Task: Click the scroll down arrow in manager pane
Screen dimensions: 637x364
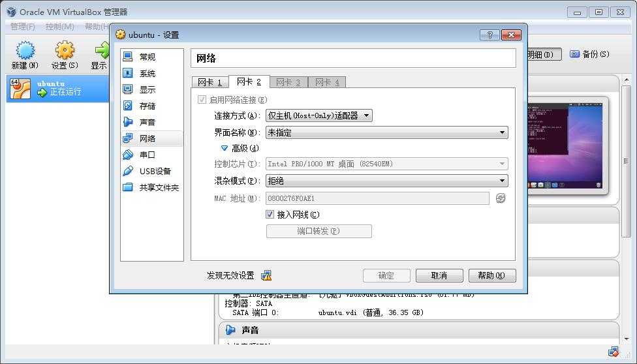Action: coord(626,339)
